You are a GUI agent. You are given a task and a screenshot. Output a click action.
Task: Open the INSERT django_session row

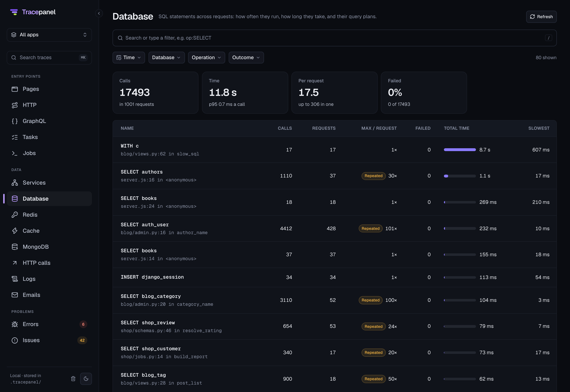point(334,277)
